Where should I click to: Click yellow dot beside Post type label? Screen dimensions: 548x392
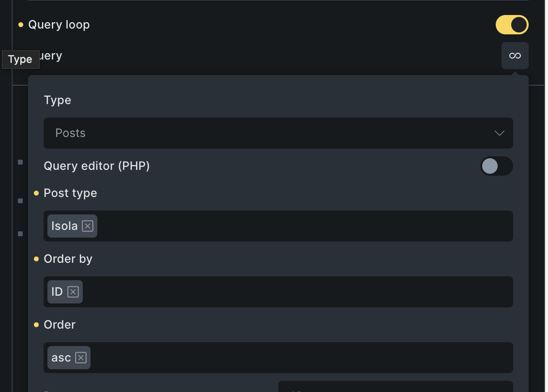(36, 193)
